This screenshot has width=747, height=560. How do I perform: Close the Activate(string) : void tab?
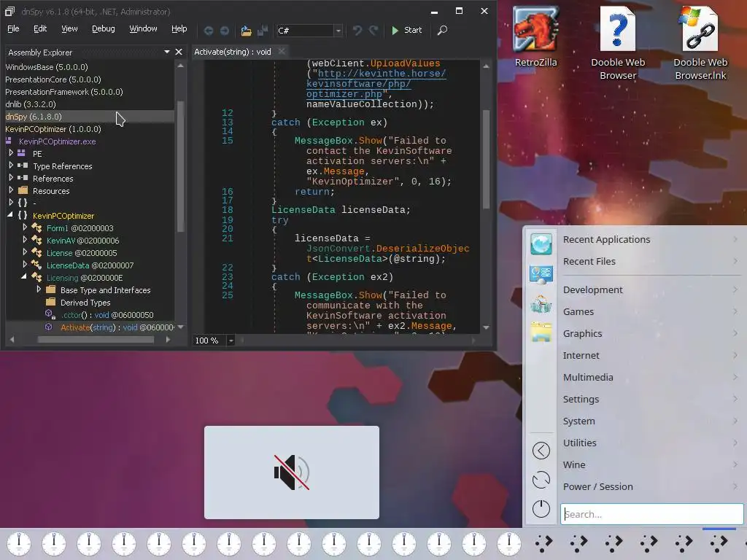[282, 52]
